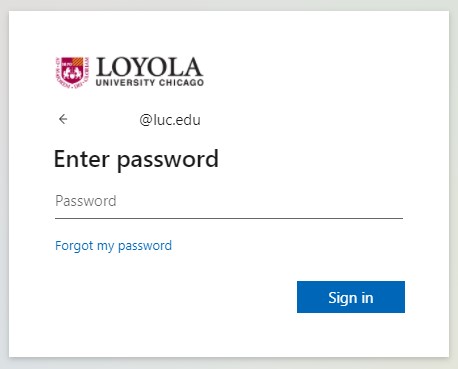Submit with the blue Sign in button
The width and height of the screenshot is (458, 369).
pyautogui.click(x=351, y=297)
